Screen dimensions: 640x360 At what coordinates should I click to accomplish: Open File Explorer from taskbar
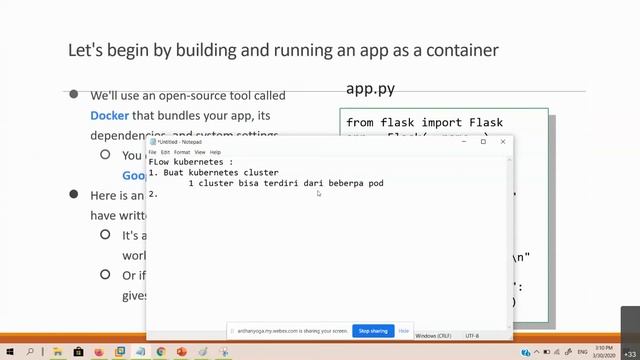point(58,352)
